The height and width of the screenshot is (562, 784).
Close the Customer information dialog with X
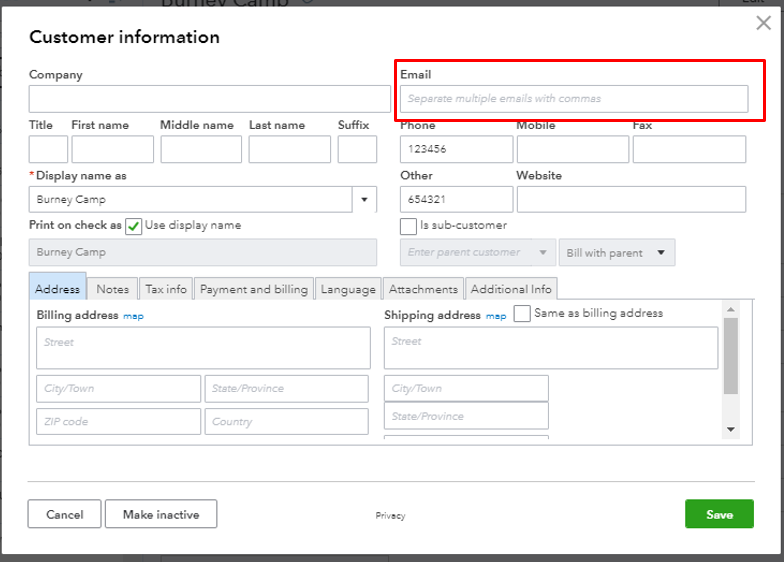(763, 23)
